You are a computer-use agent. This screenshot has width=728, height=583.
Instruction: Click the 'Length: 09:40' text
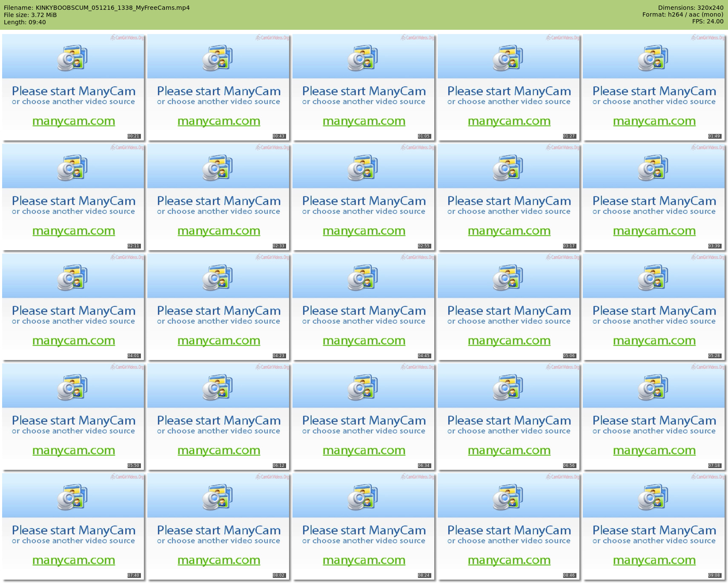coord(25,22)
